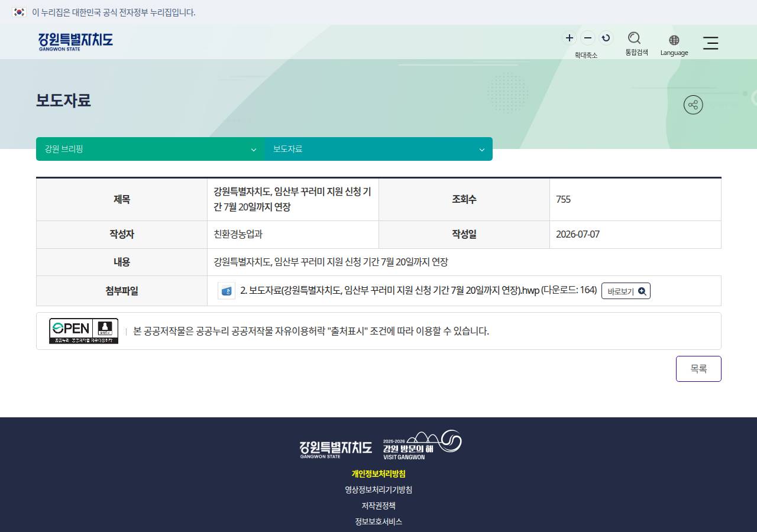Open the 정보보호서비스 footer link

378,521
